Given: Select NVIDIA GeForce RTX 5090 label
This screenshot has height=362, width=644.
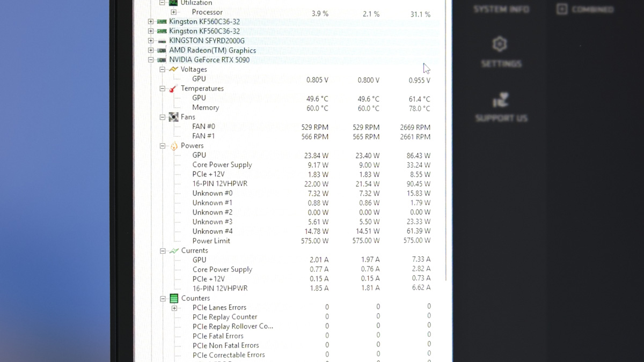Looking at the screenshot, I should coord(209,60).
